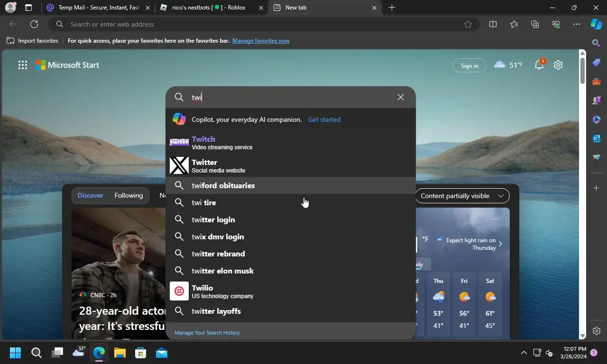This screenshot has width=607, height=364.
Task: Close the Roblox tab
Action: point(261,8)
